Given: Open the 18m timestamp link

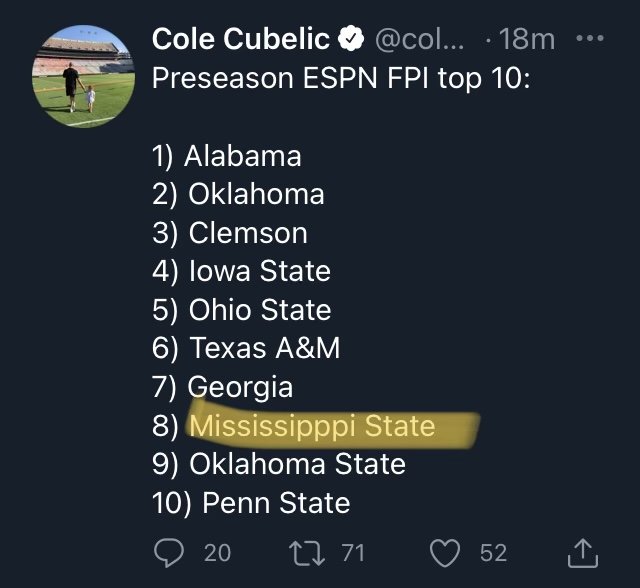Looking at the screenshot, I should click(x=527, y=40).
